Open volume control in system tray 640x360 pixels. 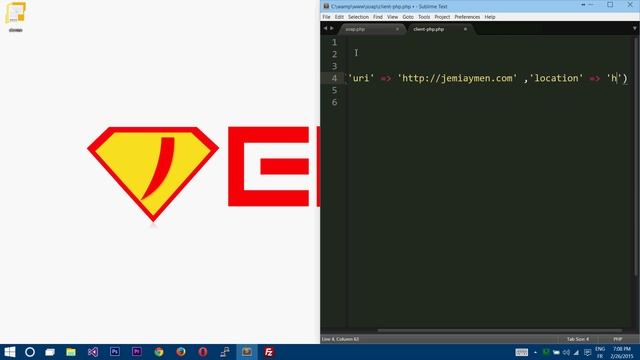click(566, 352)
